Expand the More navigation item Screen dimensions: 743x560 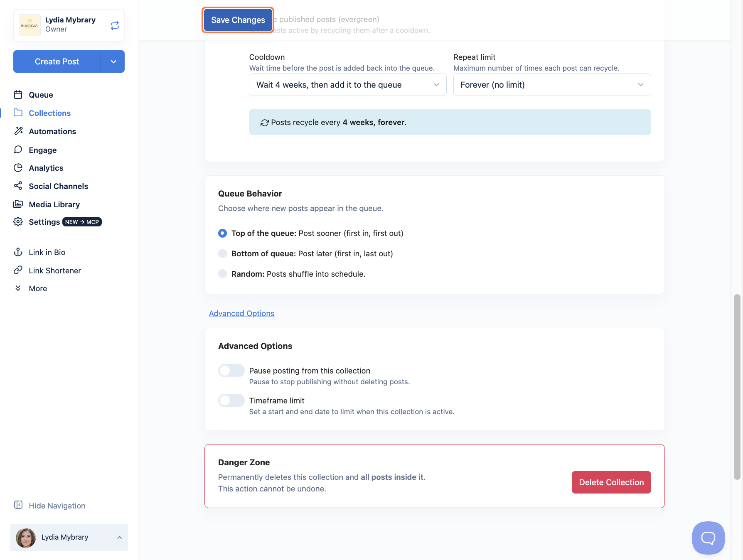click(x=38, y=288)
